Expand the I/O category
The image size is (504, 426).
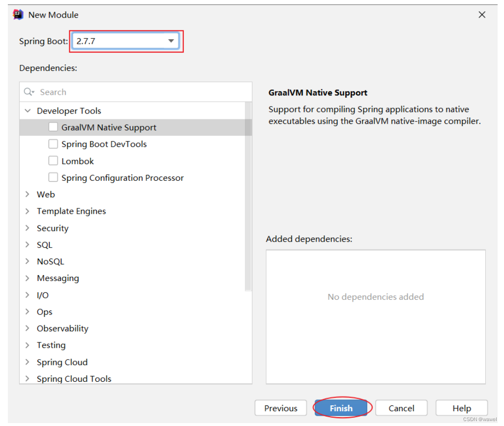click(x=28, y=295)
